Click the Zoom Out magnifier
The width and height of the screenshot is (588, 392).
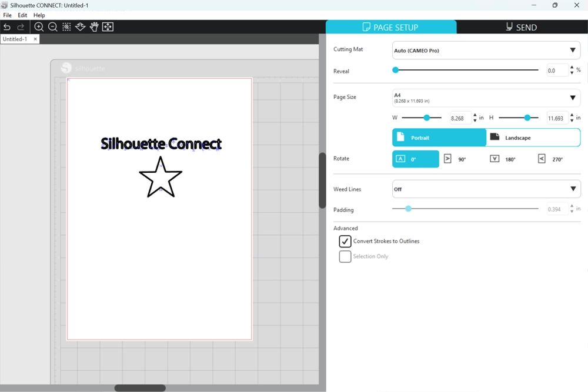pos(53,27)
